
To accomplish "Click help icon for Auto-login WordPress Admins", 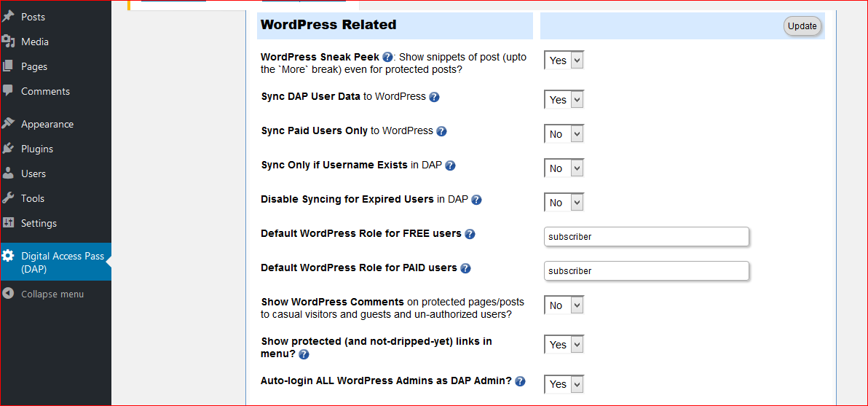I will click(520, 381).
